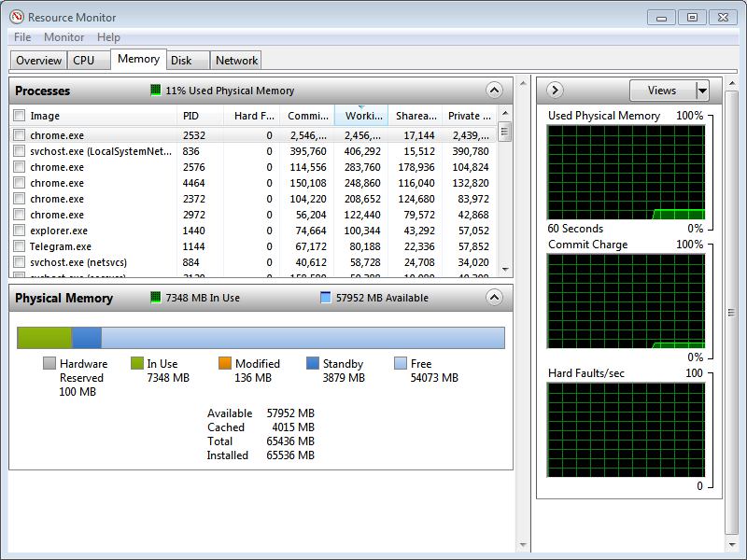Viewport: 747px width, 560px height.
Task: Click the Resource Monitor title bar icon
Action: pos(17,17)
